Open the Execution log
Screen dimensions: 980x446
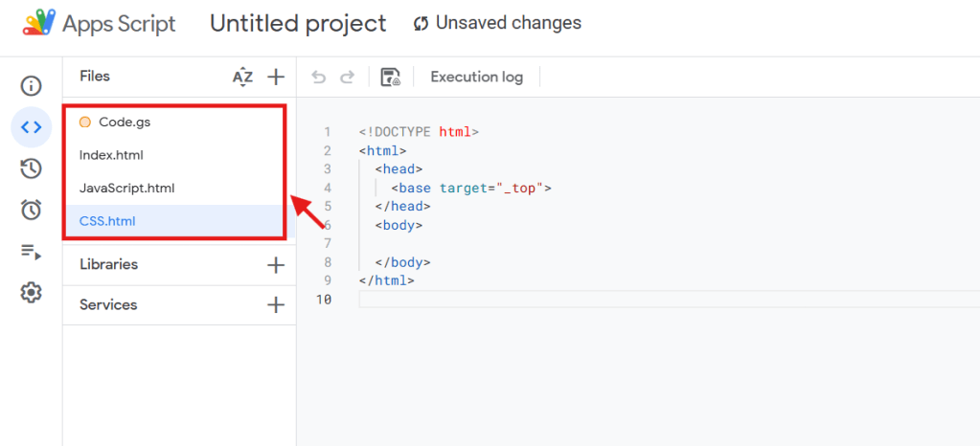coord(476,77)
